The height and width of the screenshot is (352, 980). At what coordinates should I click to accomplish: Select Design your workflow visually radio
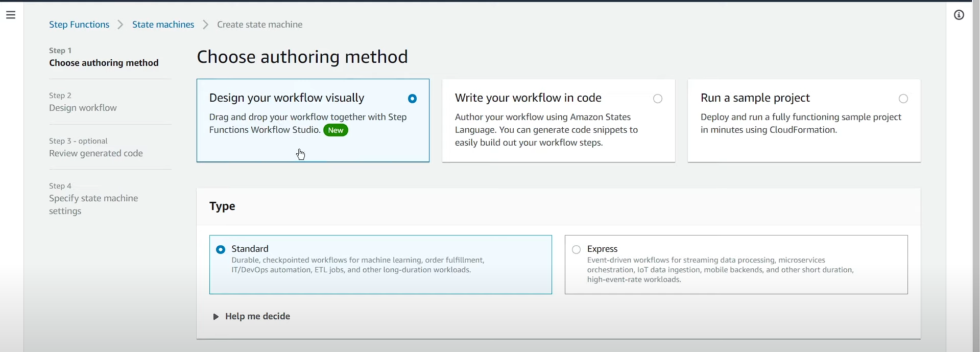point(413,99)
